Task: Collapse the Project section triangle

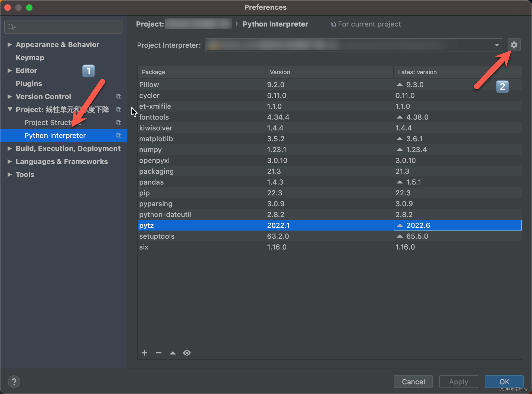Action: coord(10,109)
